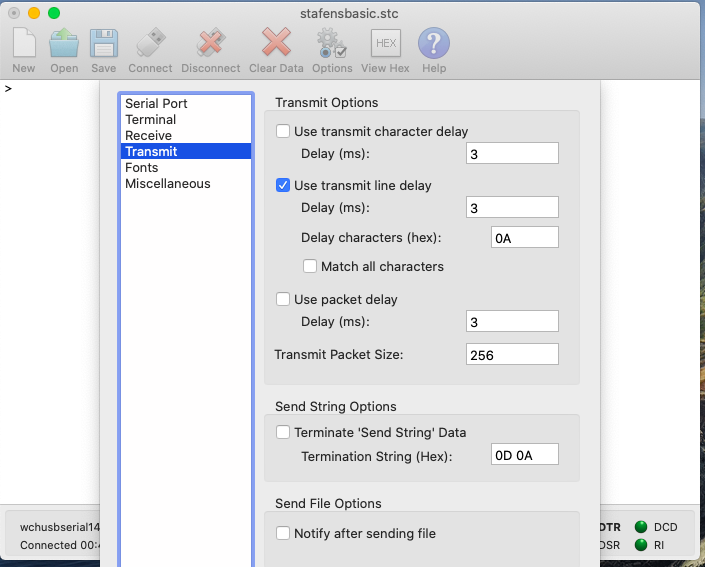The width and height of the screenshot is (705, 567).
Task: Open the Fonts settings category
Action: tap(142, 168)
